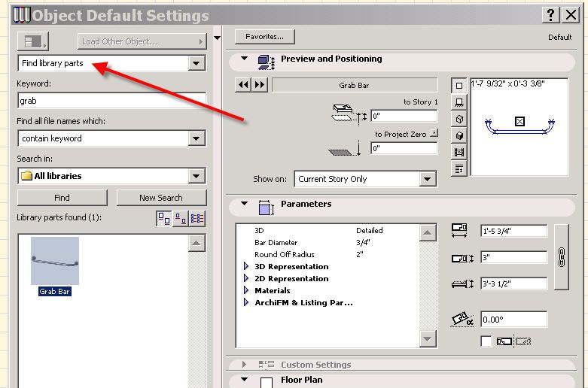Show the object information text view
This screenshot has width=588, height=388.
pos(459,168)
